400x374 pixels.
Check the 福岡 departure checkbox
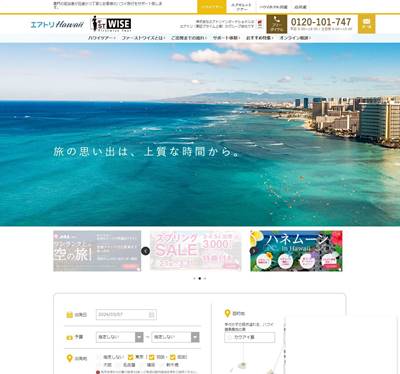(x=142, y=365)
